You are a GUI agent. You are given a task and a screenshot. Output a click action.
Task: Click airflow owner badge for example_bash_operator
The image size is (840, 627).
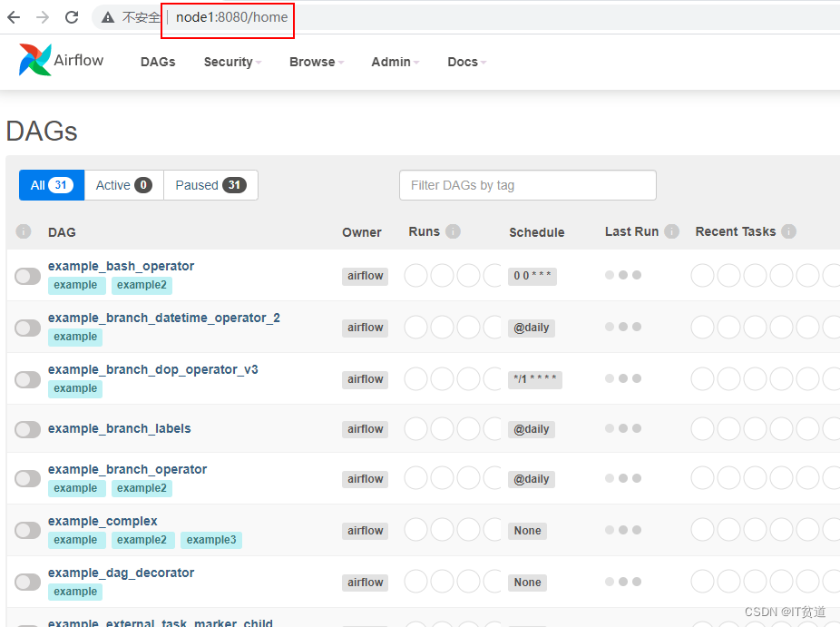(366, 276)
